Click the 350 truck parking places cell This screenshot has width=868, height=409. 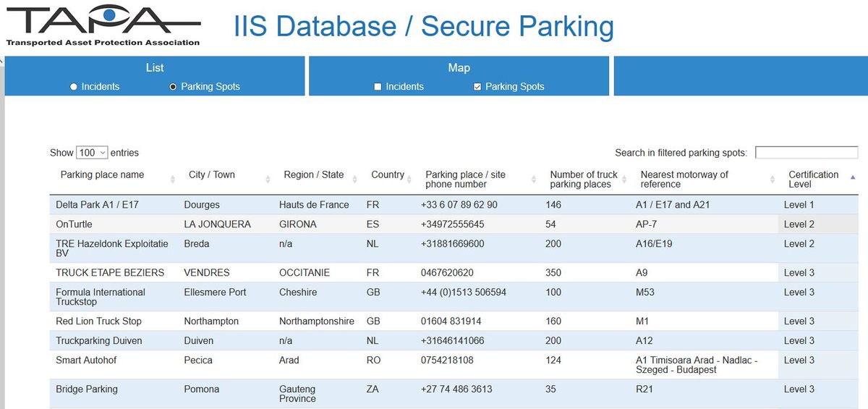coord(553,273)
